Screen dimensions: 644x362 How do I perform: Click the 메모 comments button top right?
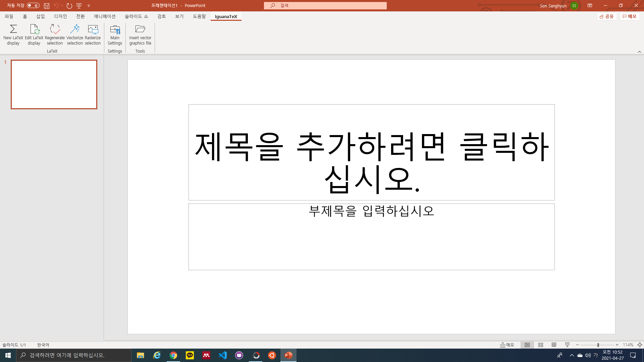pyautogui.click(x=630, y=16)
